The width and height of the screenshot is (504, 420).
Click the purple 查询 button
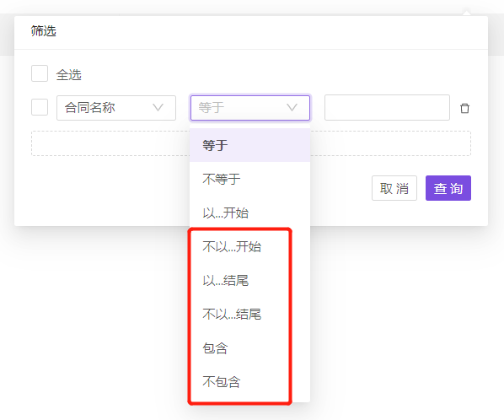(x=448, y=188)
